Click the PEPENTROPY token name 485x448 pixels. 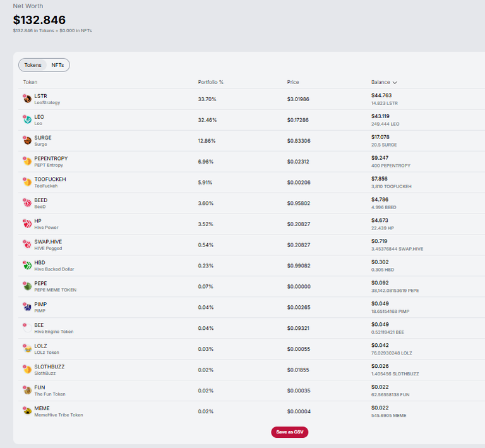click(51, 158)
